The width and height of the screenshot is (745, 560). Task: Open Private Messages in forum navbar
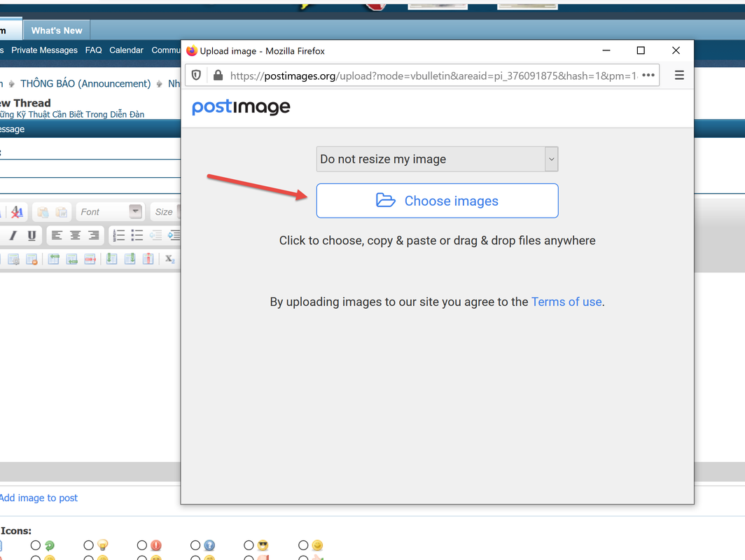[44, 50]
